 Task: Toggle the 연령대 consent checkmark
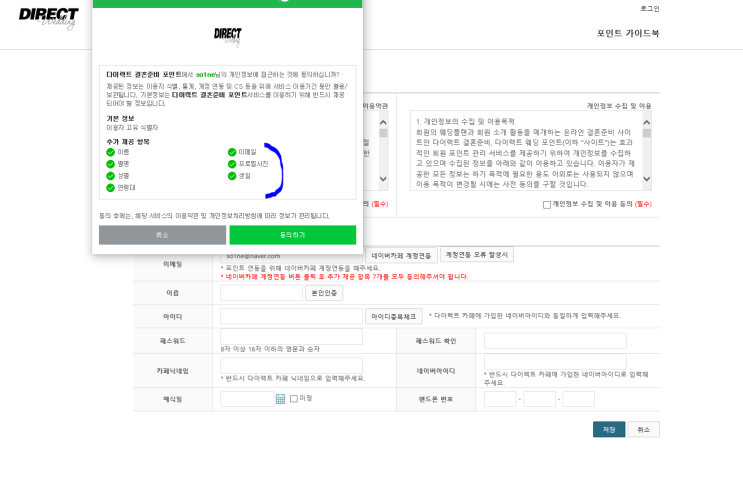pyautogui.click(x=110, y=188)
